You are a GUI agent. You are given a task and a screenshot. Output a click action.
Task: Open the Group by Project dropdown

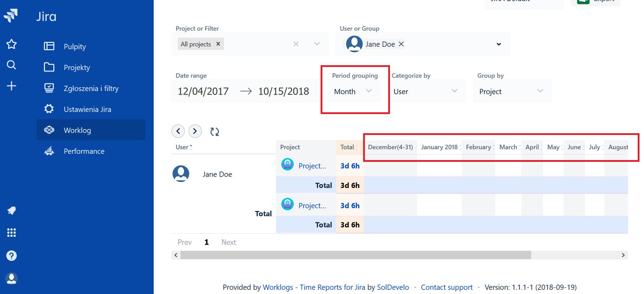coord(512,91)
